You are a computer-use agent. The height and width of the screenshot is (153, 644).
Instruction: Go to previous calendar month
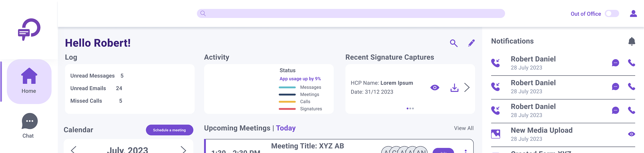(x=73, y=150)
